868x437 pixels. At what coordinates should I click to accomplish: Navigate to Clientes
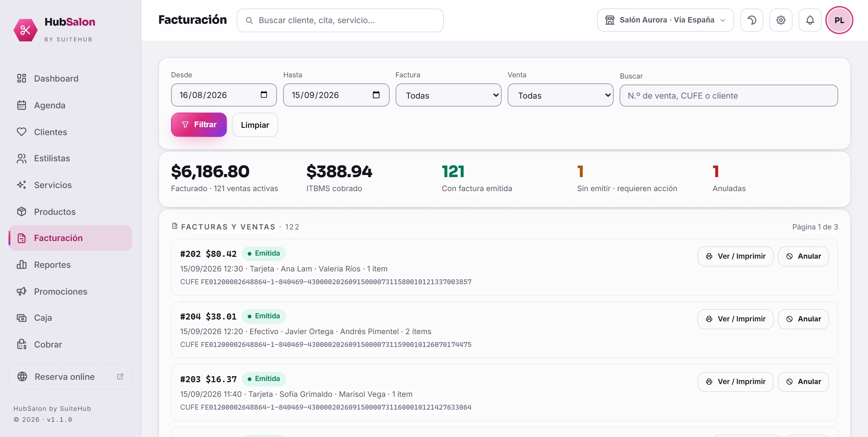pos(70,132)
